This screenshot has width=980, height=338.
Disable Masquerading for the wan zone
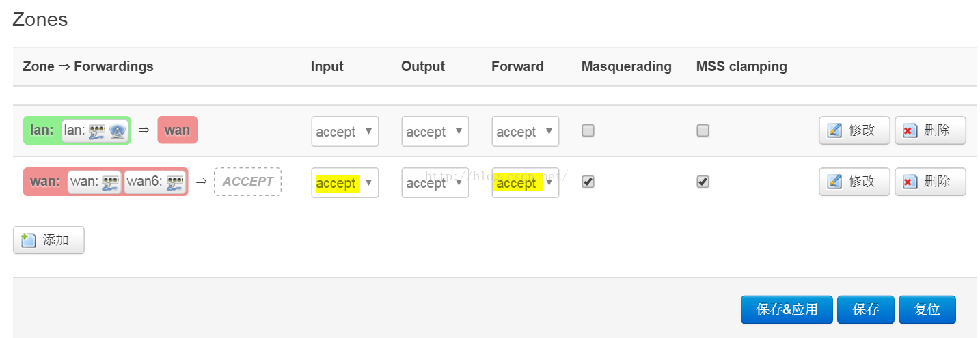588,182
